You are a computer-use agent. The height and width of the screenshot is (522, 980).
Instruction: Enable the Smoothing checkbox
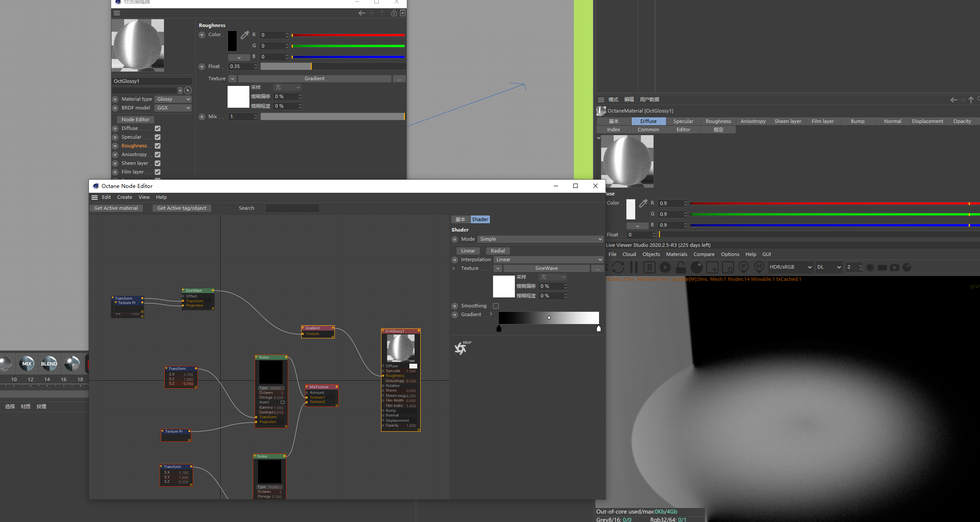tap(496, 306)
